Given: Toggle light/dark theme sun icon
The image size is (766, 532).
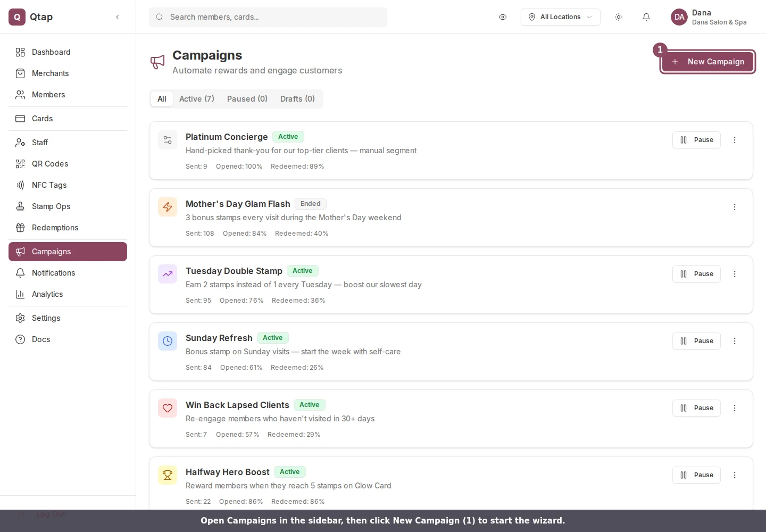Looking at the screenshot, I should [619, 17].
